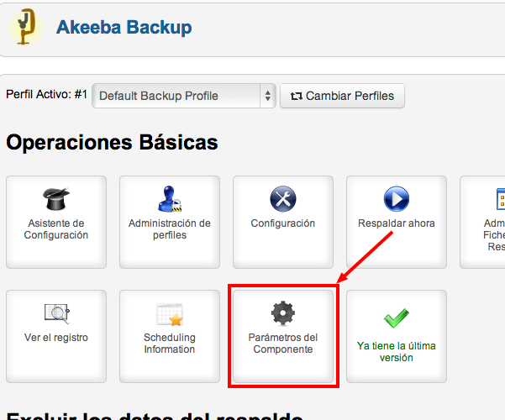505x420 pixels.
Task: Click the Akeeba Backup title text
Action: [124, 27]
